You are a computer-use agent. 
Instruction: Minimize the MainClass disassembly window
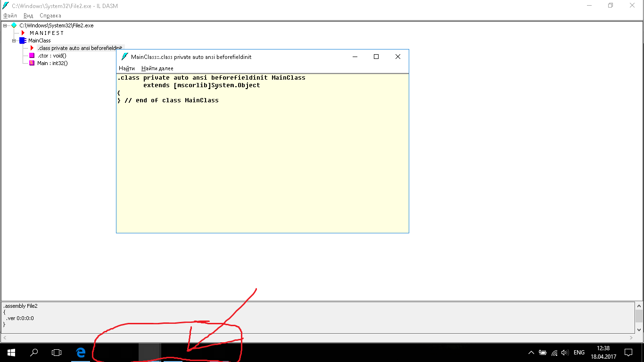point(355,57)
